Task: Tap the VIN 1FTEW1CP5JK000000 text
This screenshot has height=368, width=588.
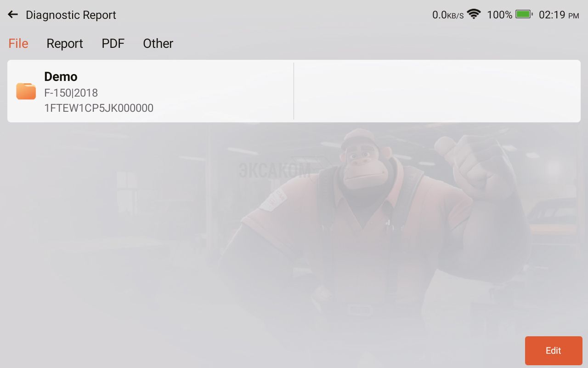Action: (99, 108)
